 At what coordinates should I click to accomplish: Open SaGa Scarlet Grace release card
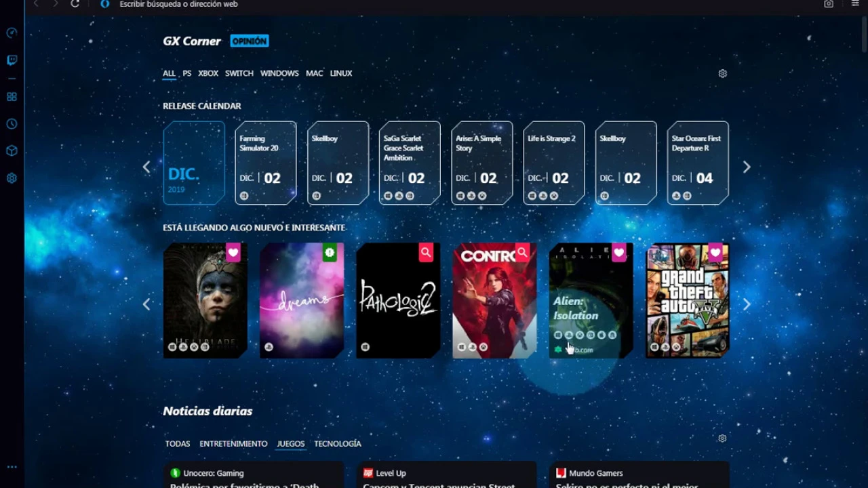click(410, 163)
